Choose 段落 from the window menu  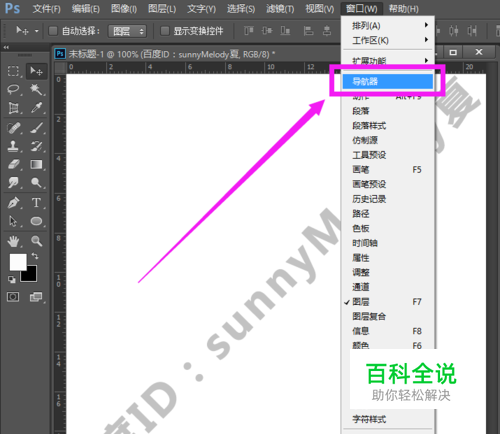[388, 111]
